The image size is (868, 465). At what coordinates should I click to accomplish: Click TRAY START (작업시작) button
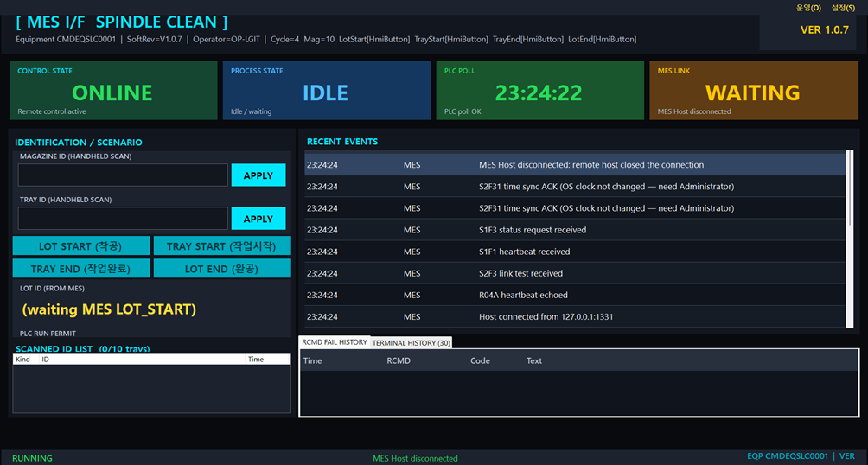tap(222, 245)
